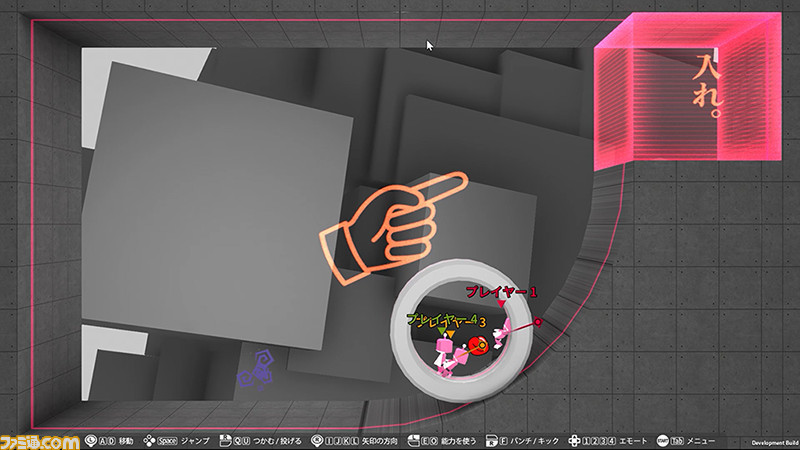This screenshot has height=450, width=800.
Task: Click the Tab key hint
Action: [x=677, y=441]
